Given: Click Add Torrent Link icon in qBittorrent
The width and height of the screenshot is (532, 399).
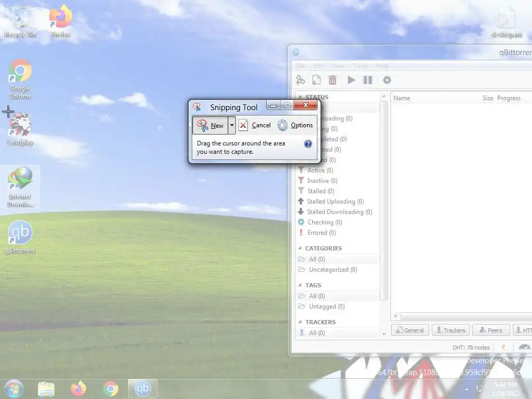Looking at the screenshot, I should (300, 80).
